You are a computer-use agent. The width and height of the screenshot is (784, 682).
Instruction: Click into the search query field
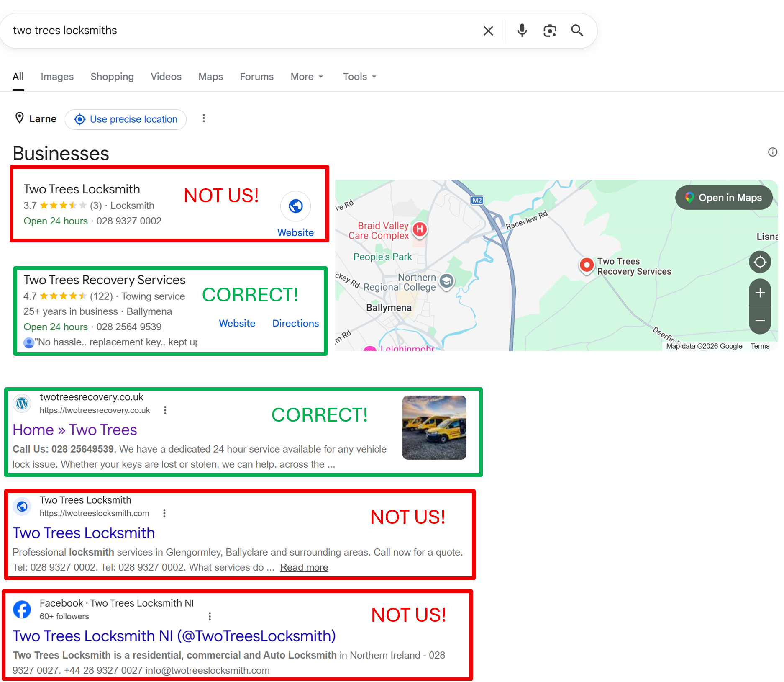[x=243, y=31]
